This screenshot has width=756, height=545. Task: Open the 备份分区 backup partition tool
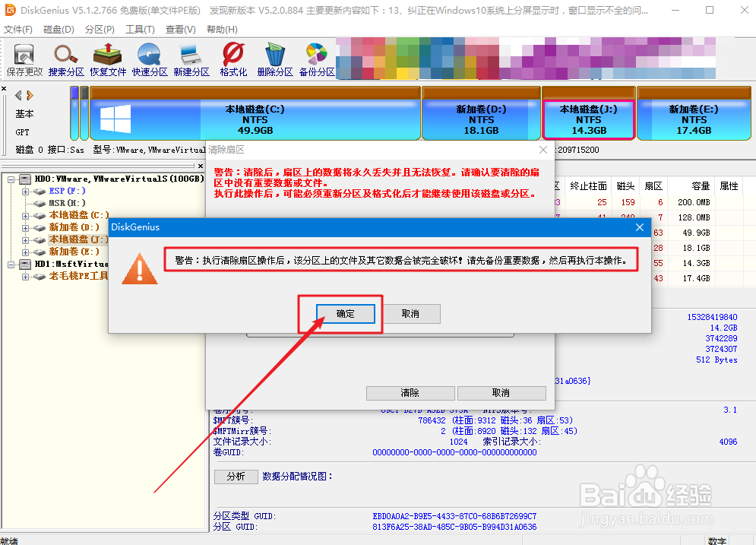coord(316,59)
